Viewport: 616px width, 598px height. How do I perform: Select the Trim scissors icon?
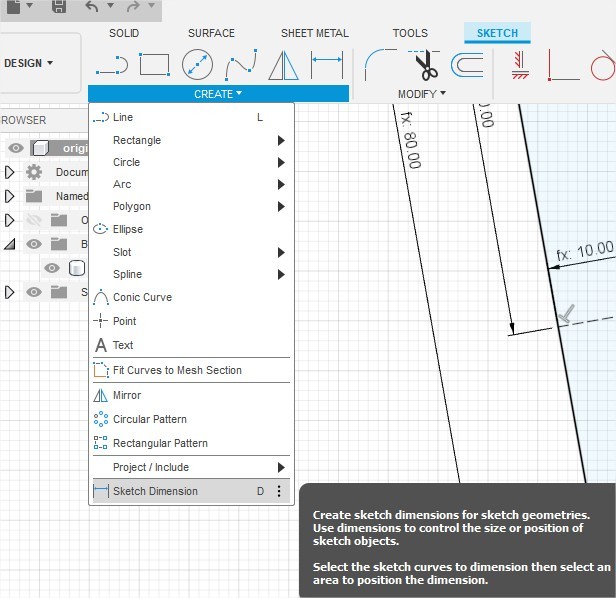(424, 65)
